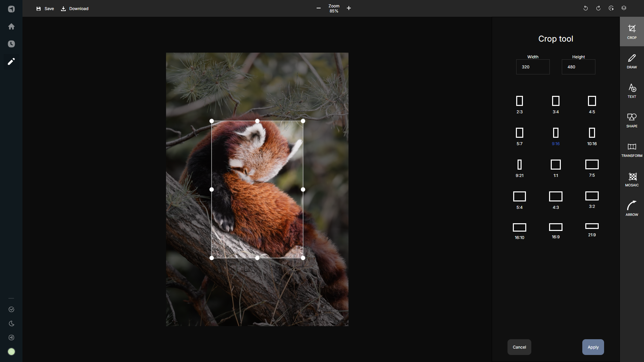Cancel the crop operation
This screenshot has width=644, height=362.
pyautogui.click(x=519, y=347)
